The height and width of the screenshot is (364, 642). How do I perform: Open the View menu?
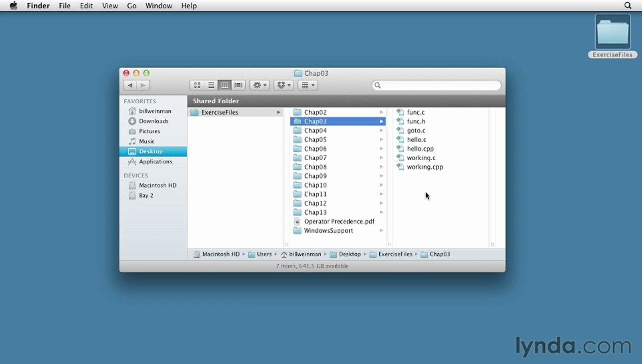[110, 6]
